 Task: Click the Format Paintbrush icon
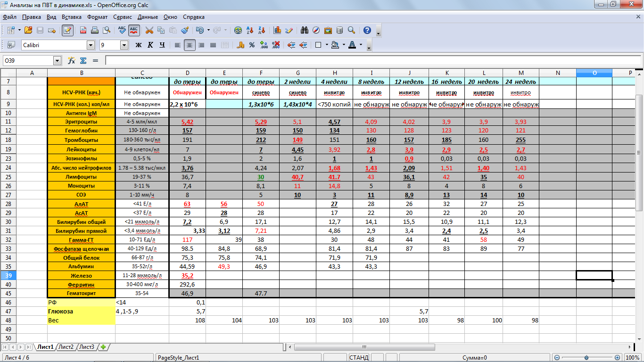(185, 30)
